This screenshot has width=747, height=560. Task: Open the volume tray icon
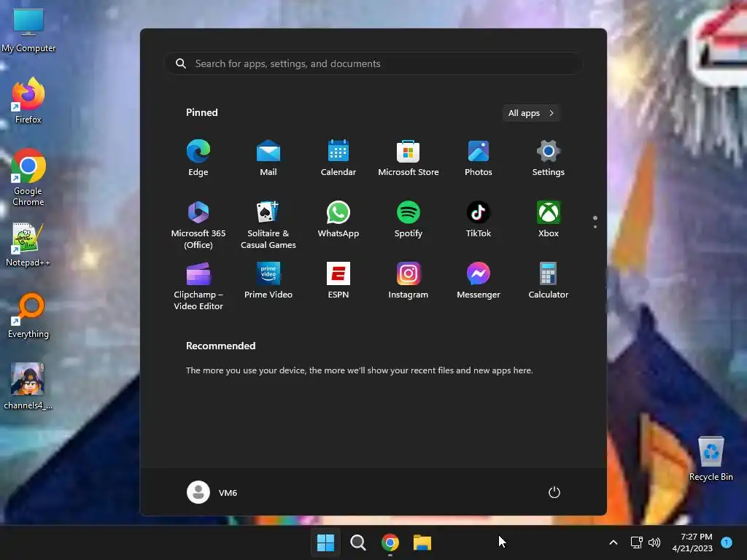[x=654, y=542]
